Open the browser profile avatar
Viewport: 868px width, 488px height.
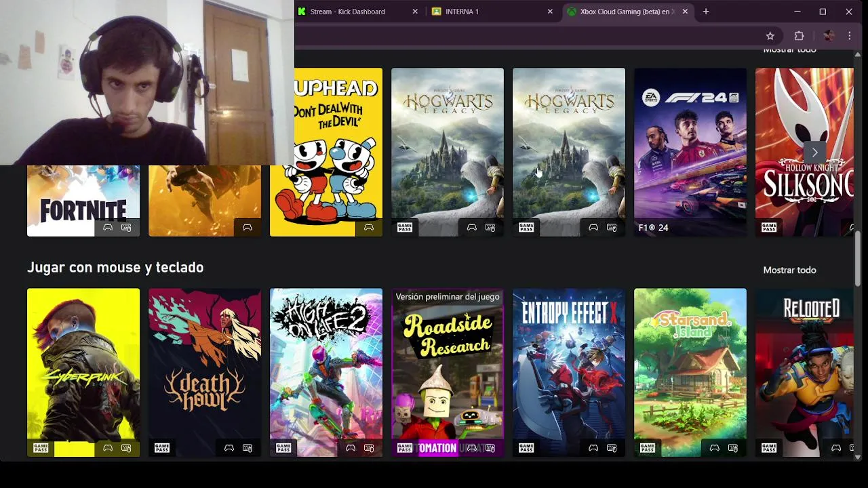(x=828, y=36)
